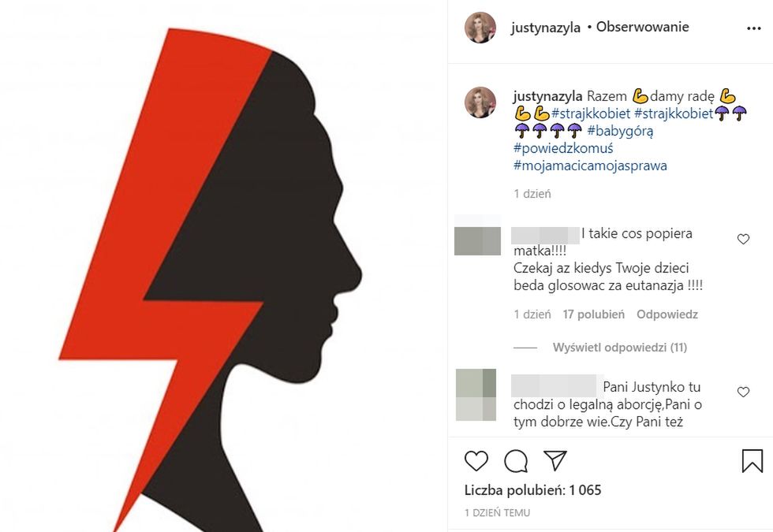Share post via paper plane icon

555,460
